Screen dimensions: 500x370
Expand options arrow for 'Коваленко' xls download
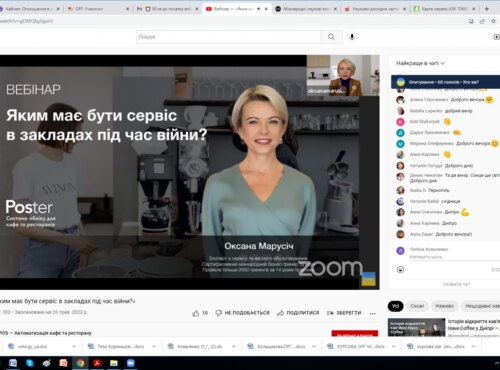pos(233,347)
